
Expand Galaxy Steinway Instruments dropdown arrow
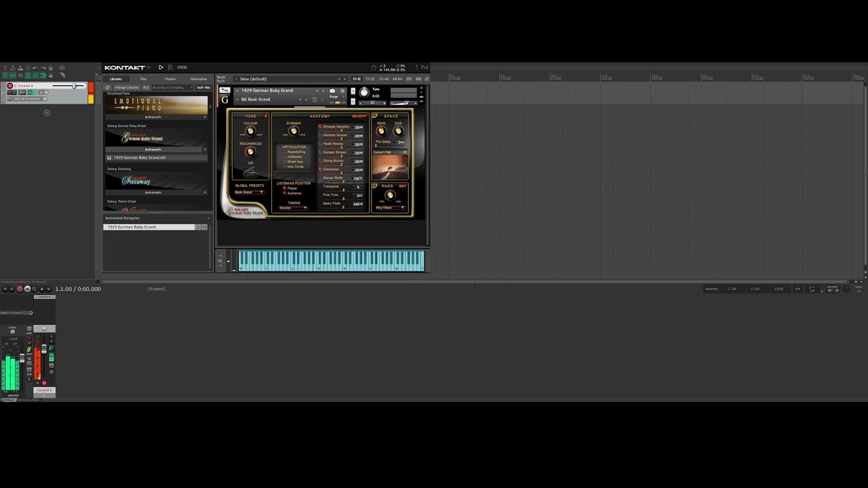[205, 192]
